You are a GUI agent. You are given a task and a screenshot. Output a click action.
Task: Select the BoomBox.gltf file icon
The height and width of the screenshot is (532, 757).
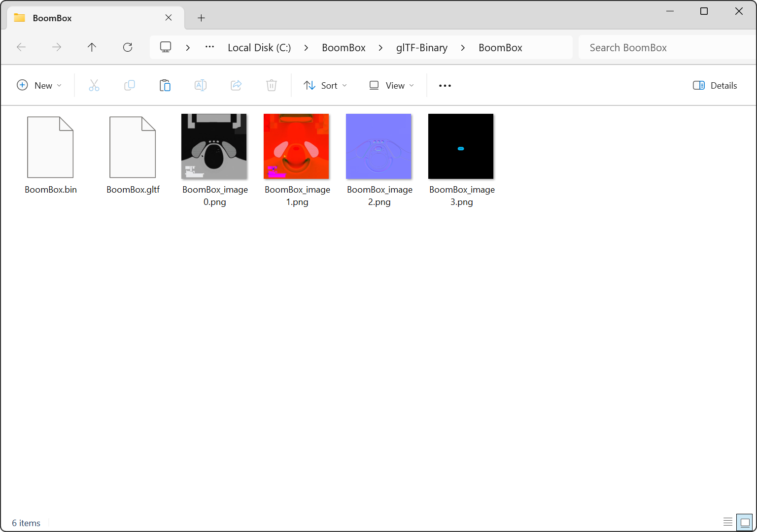pyautogui.click(x=133, y=147)
